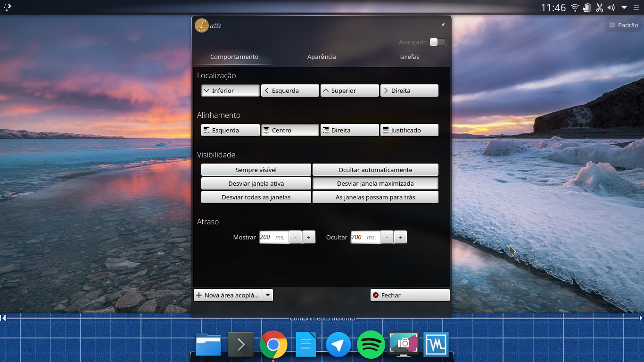Screen dimensions: 644x362
Task: Enable the Avançado switch
Action: [x=438, y=42]
